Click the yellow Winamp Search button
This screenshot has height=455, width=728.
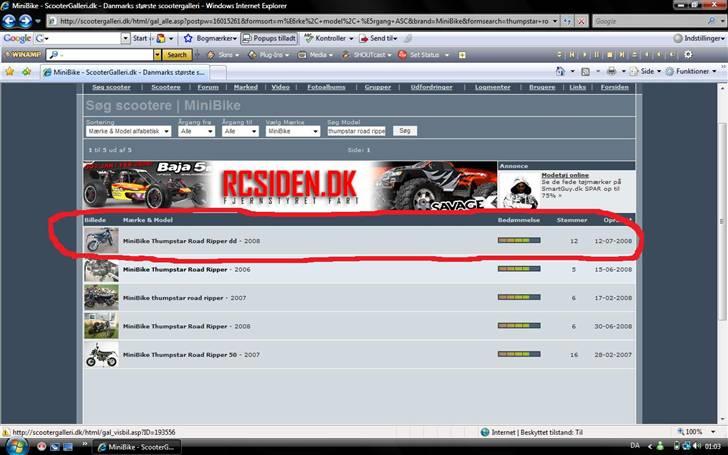176,55
